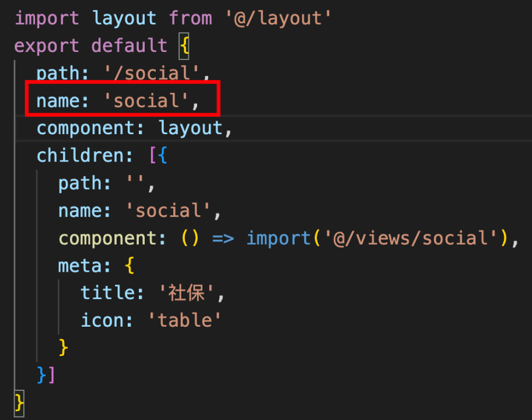Viewport: 532px width, 420px height.
Task: Click the final highlighted closing brace
Action: pyautogui.click(x=19, y=404)
